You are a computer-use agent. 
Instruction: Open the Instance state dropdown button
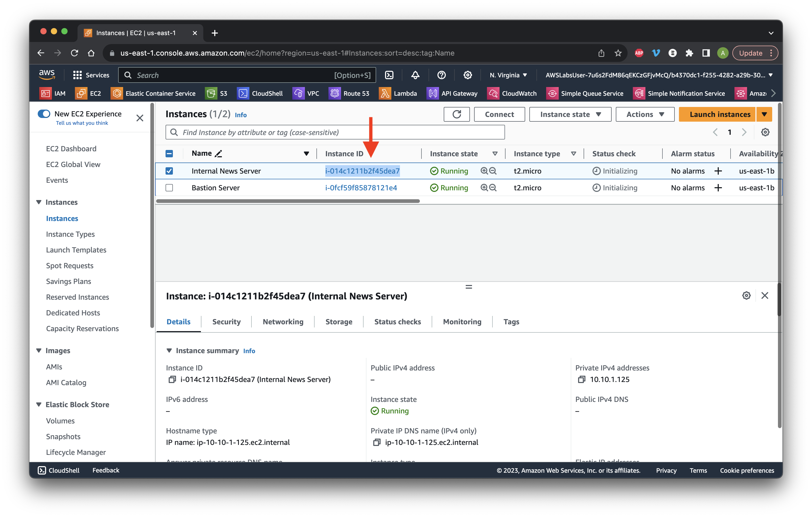[570, 114]
